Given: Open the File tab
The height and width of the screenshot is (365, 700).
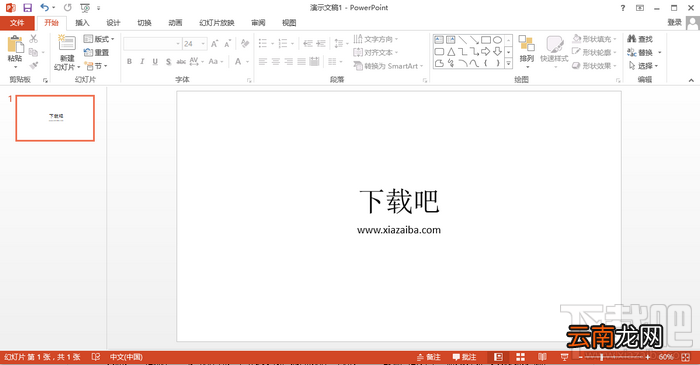Looking at the screenshot, I should (x=17, y=23).
